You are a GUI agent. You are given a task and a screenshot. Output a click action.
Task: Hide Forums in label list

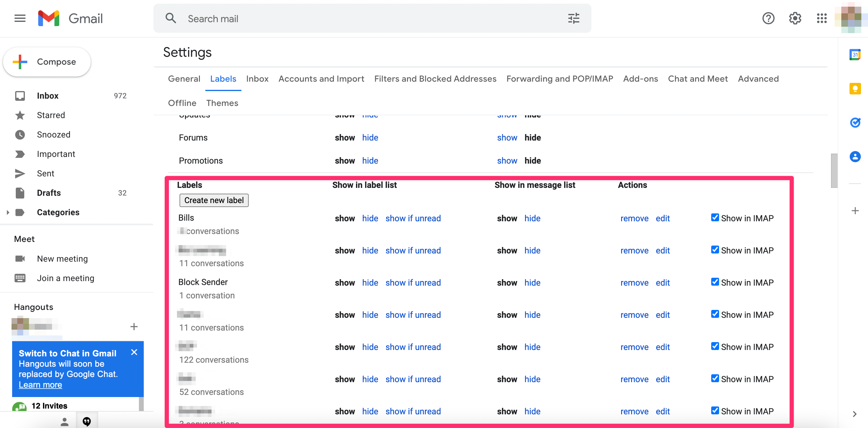pyautogui.click(x=370, y=138)
